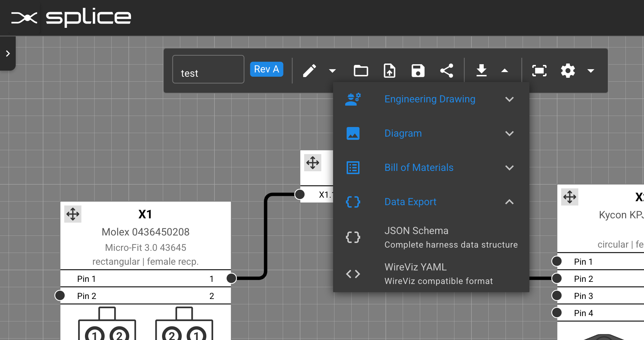Expand the Engineering Drawing section
The height and width of the screenshot is (340, 644).
tap(431, 99)
